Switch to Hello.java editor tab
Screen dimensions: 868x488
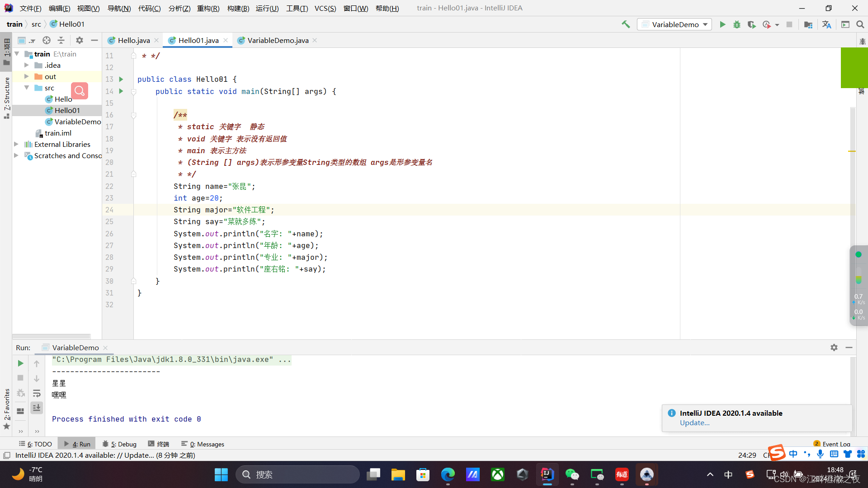tap(133, 40)
